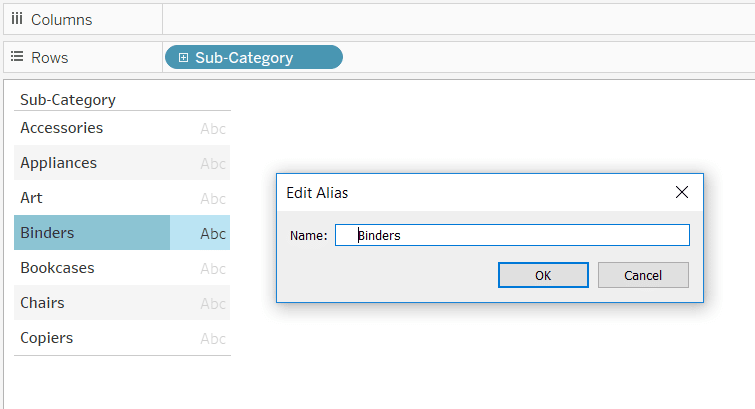Viewport: 755px width, 409px height.
Task: Confirm alias with OK button
Action: (x=543, y=275)
